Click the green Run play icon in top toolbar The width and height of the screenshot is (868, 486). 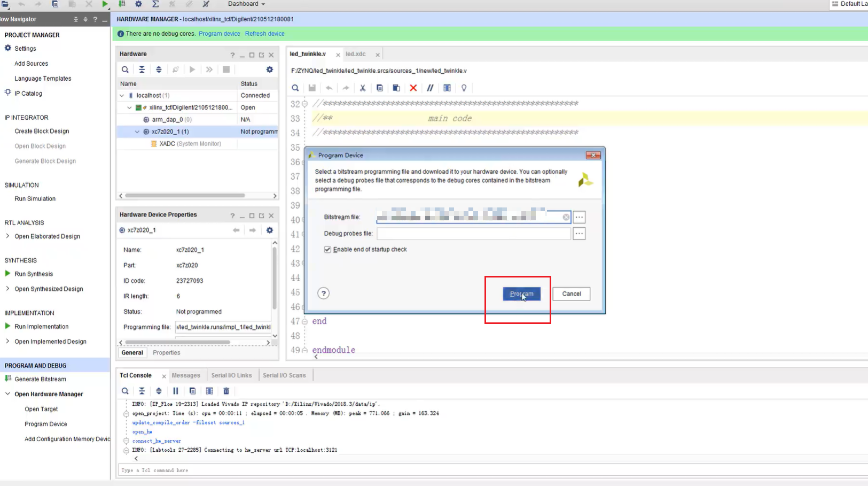[x=105, y=4]
